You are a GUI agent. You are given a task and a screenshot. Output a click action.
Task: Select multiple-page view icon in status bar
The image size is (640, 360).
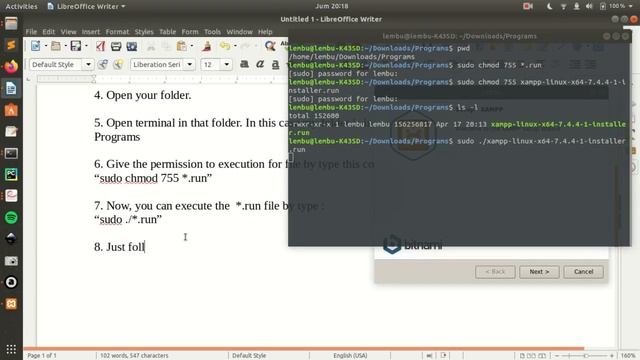(531, 356)
